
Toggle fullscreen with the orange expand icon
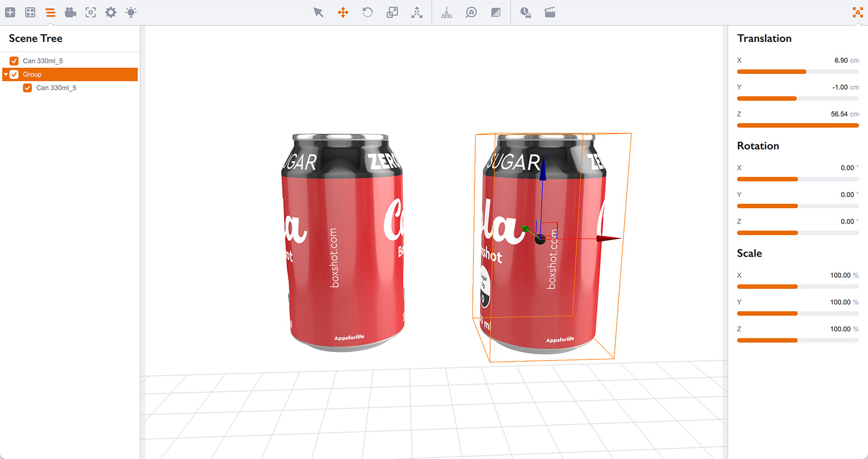click(x=858, y=12)
